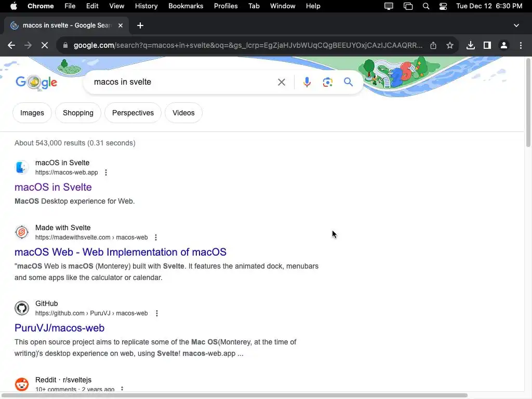This screenshot has height=399, width=532.
Task: Open more options for Reddit result
Action: coord(122,389)
